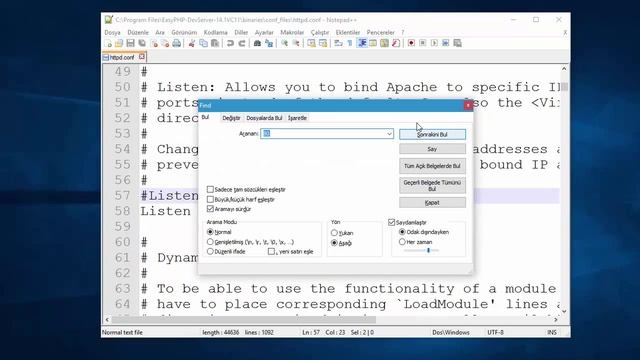Click the Close All documents toolbar icon

[165, 43]
